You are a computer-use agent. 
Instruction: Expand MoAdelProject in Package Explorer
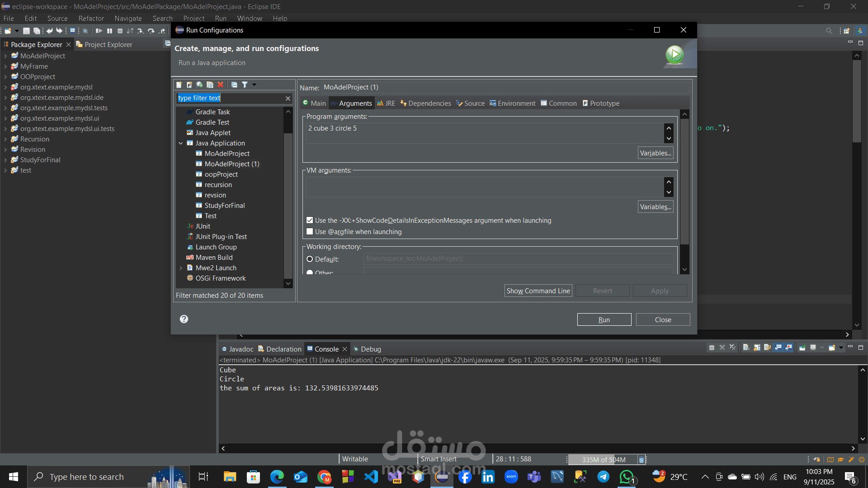(x=5, y=56)
